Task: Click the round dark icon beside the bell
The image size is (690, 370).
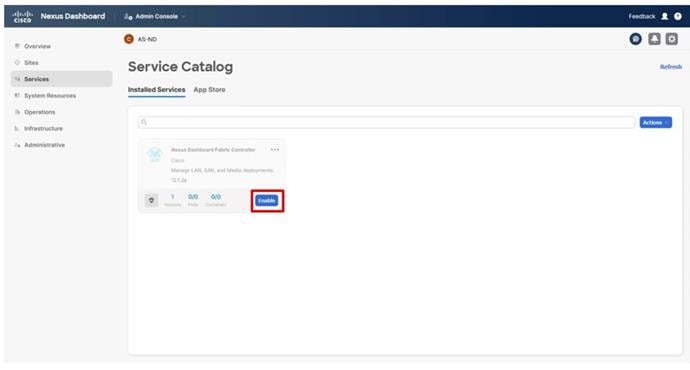Action: pos(635,39)
